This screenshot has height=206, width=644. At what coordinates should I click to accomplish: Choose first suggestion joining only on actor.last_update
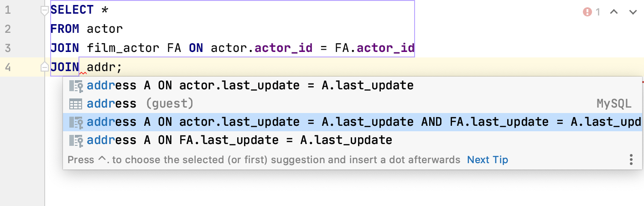[x=250, y=86]
